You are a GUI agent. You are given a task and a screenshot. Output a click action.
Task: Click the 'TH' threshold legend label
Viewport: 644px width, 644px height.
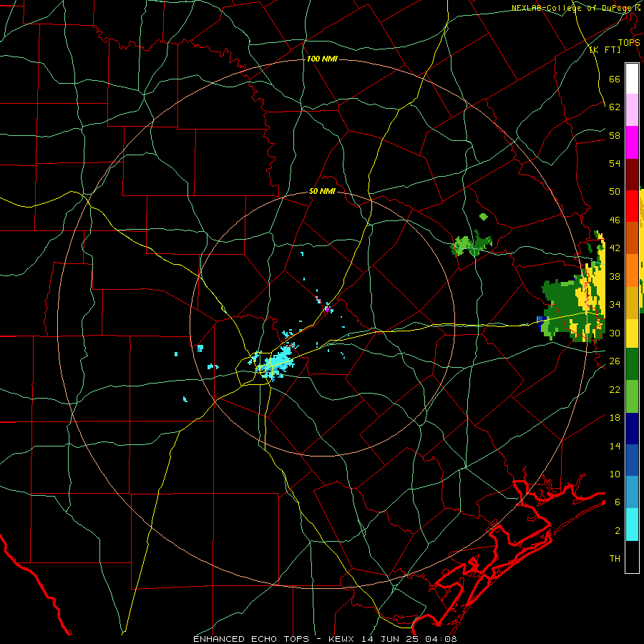[615, 559]
